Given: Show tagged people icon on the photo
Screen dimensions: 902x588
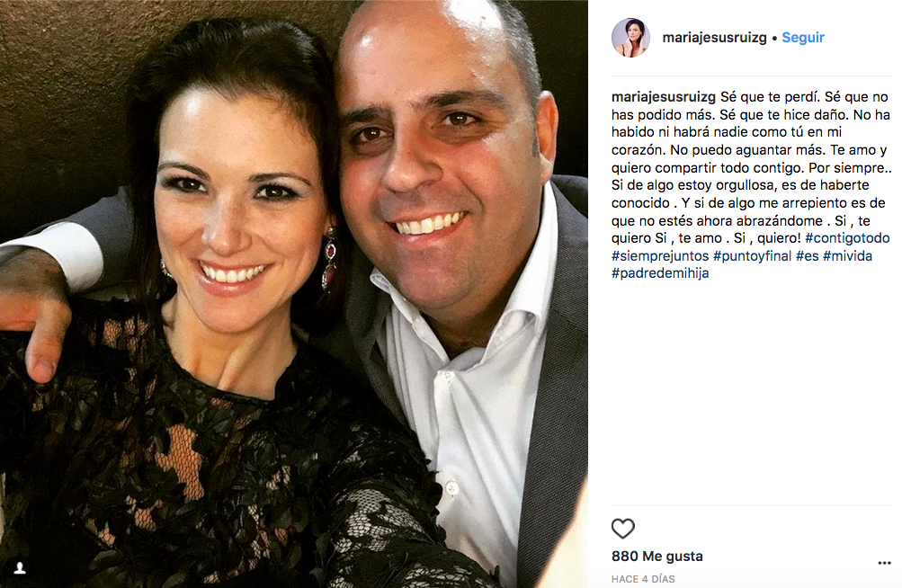Looking at the screenshot, I should coord(20,568).
